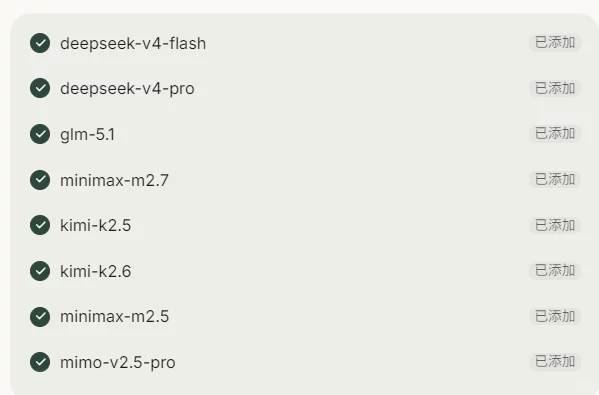Click the 已添加 badge for deepseek-v4-flash
This screenshot has width=599, height=395.
[x=555, y=42]
